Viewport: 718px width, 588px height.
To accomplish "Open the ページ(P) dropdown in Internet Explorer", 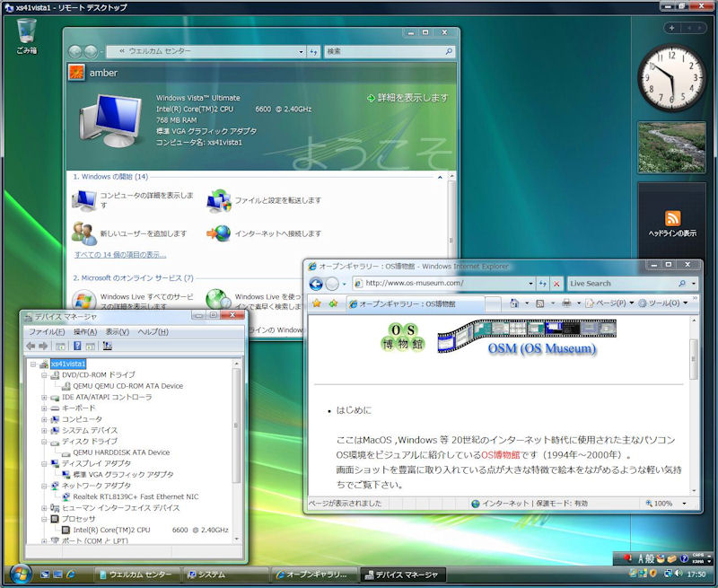I will point(610,303).
